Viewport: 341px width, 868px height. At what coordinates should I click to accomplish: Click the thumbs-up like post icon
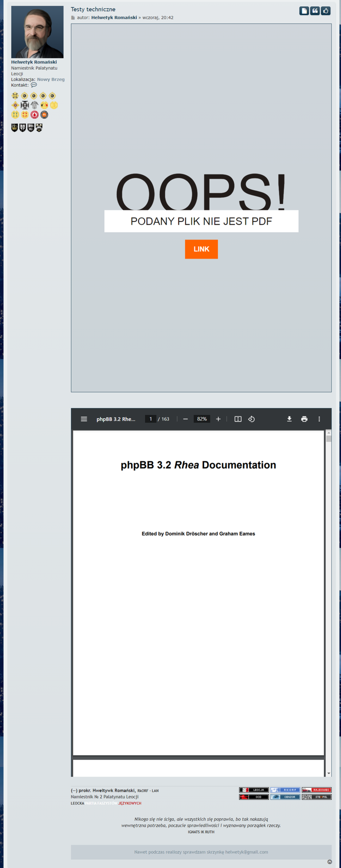[x=326, y=11]
